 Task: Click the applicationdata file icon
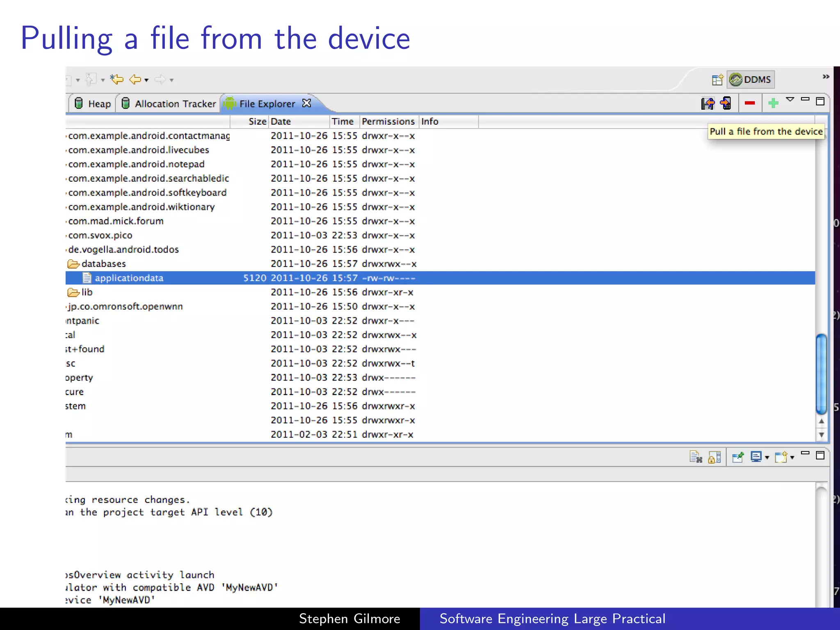[x=87, y=278]
